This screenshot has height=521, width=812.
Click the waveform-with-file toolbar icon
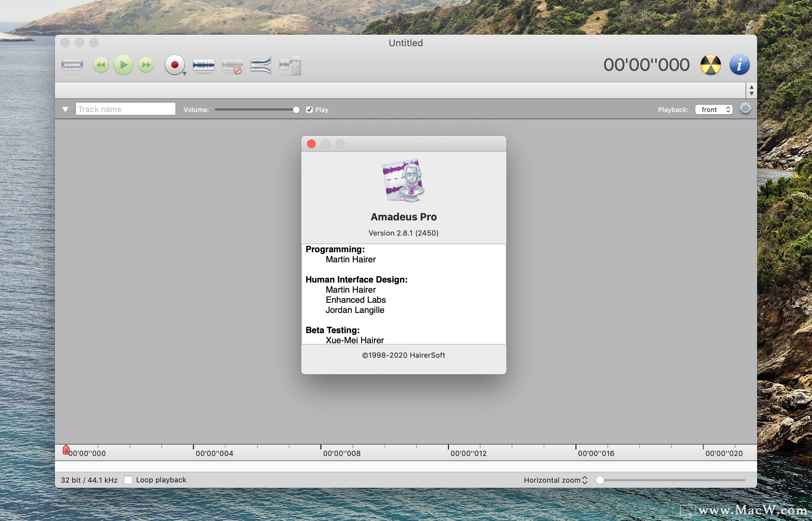290,65
